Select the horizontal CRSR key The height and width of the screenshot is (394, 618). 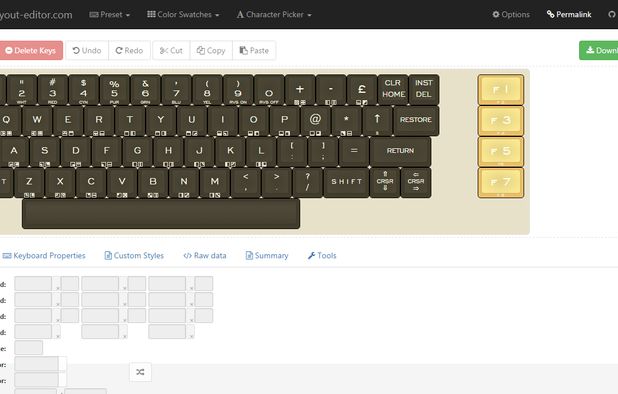pos(416,182)
